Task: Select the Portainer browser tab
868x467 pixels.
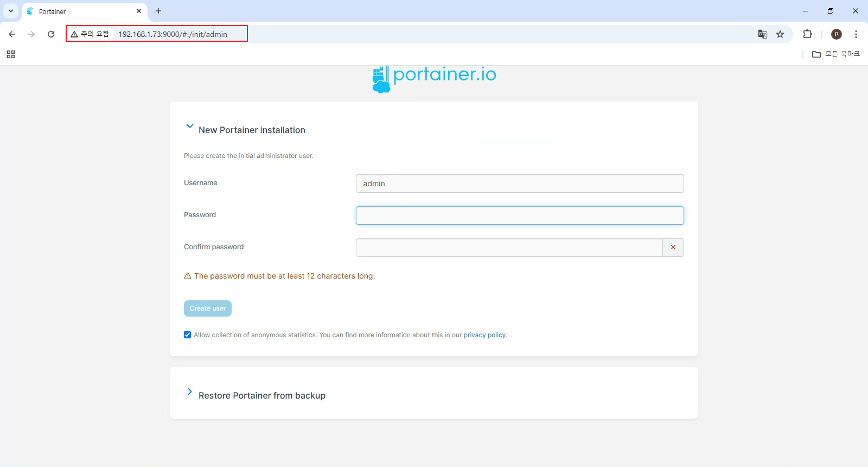Action: tap(84, 11)
